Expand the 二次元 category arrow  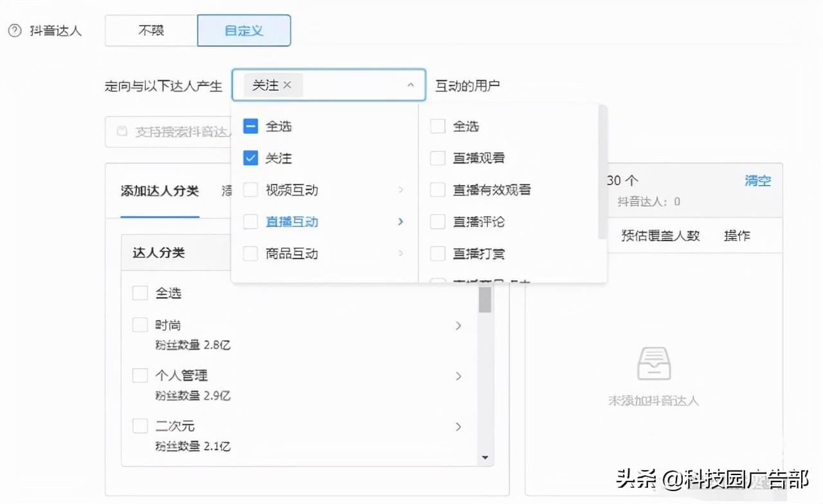pyautogui.click(x=458, y=426)
